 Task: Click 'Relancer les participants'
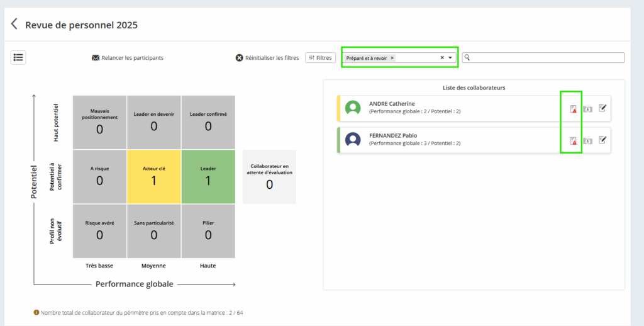tap(128, 58)
